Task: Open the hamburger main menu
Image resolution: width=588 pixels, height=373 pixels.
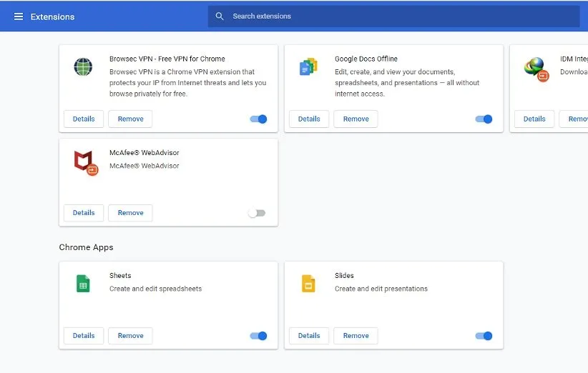Action: [19, 16]
